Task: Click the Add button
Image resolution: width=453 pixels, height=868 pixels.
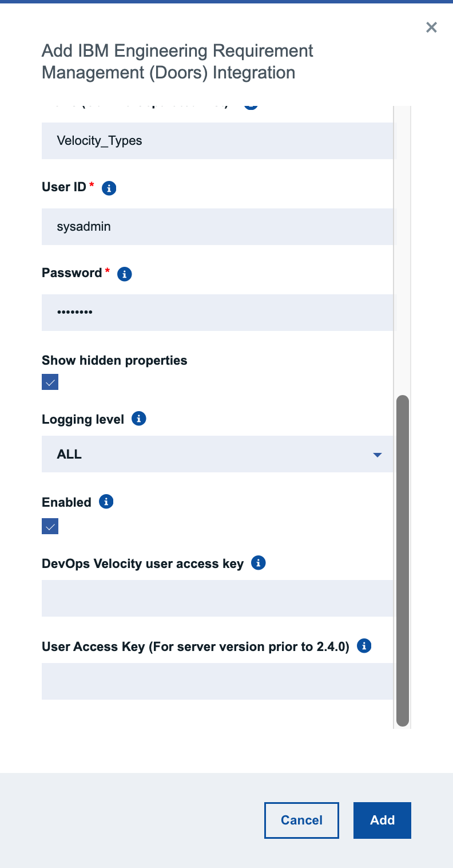Action: (x=382, y=820)
